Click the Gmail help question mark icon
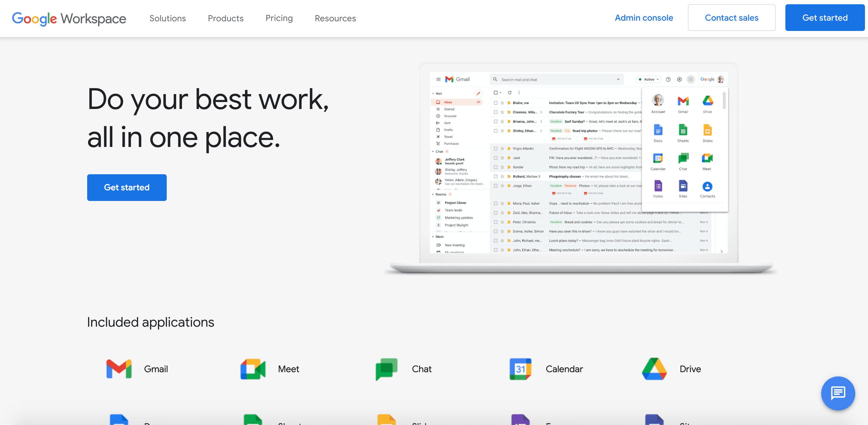Image resolution: width=868 pixels, height=425 pixels. (x=668, y=80)
